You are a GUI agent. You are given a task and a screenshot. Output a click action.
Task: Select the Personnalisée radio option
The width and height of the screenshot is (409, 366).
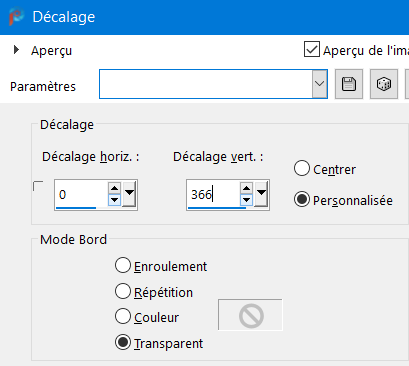pos(302,199)
